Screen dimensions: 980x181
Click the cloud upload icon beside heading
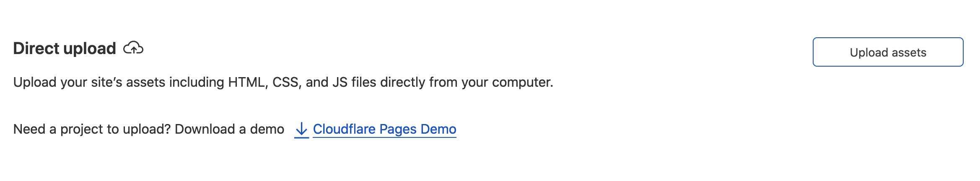pyautogui.click(x=133, y=48)
